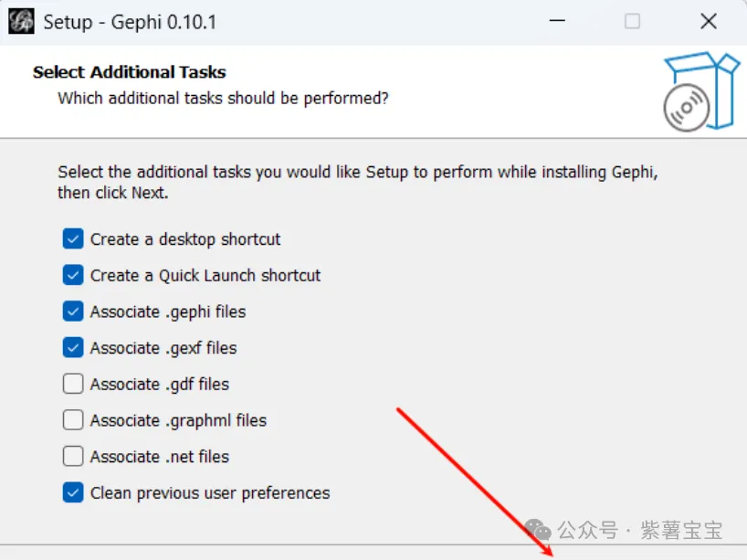Click the Gephi logo icon in title bar

21,21
